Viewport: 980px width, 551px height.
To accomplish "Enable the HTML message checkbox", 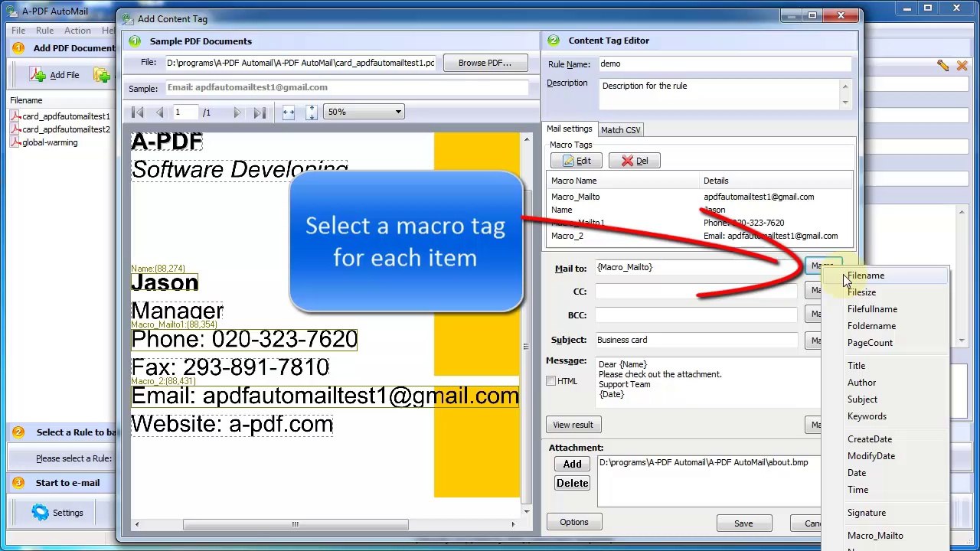I will [x=550, y=381].
